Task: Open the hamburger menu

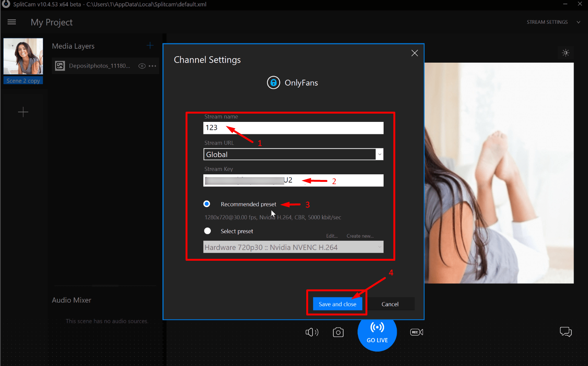Action: (x=12, y=22)
